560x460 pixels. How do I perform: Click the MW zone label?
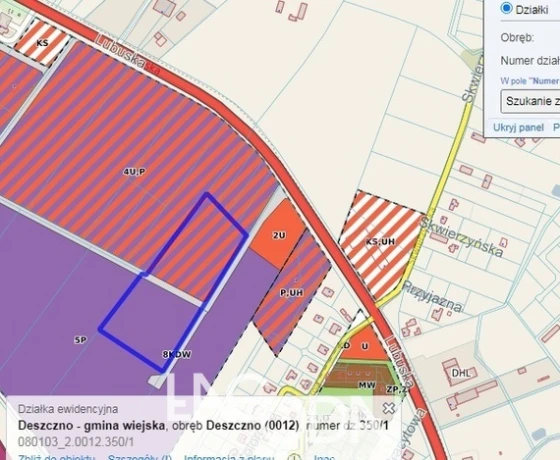[x=367, y=385]
